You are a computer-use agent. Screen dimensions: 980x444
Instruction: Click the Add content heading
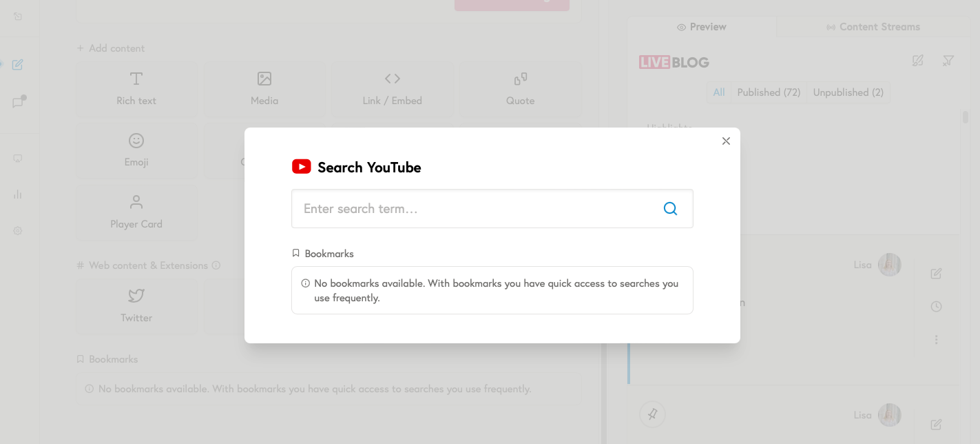click(x=111, y=48)
